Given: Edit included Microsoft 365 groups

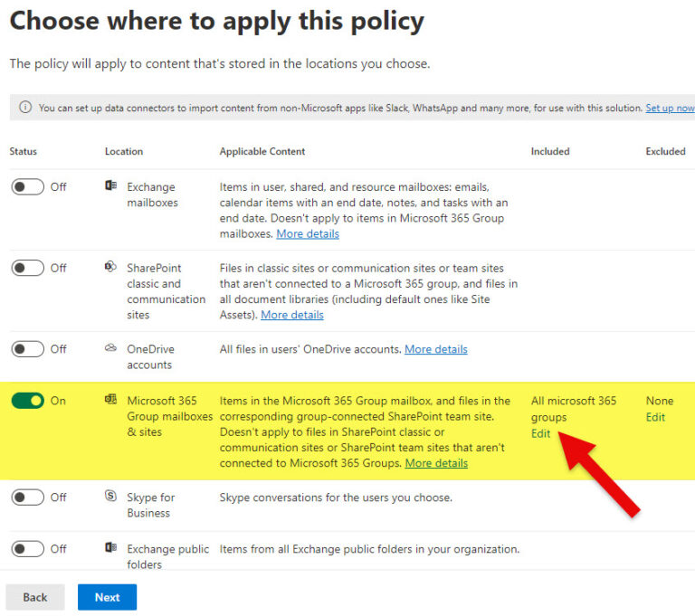Looking at the screenshot, I should click(540, 433).
